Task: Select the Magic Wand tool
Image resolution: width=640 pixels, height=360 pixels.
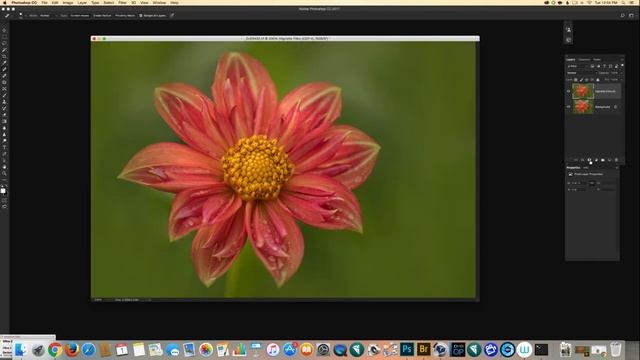Action: 4,50
